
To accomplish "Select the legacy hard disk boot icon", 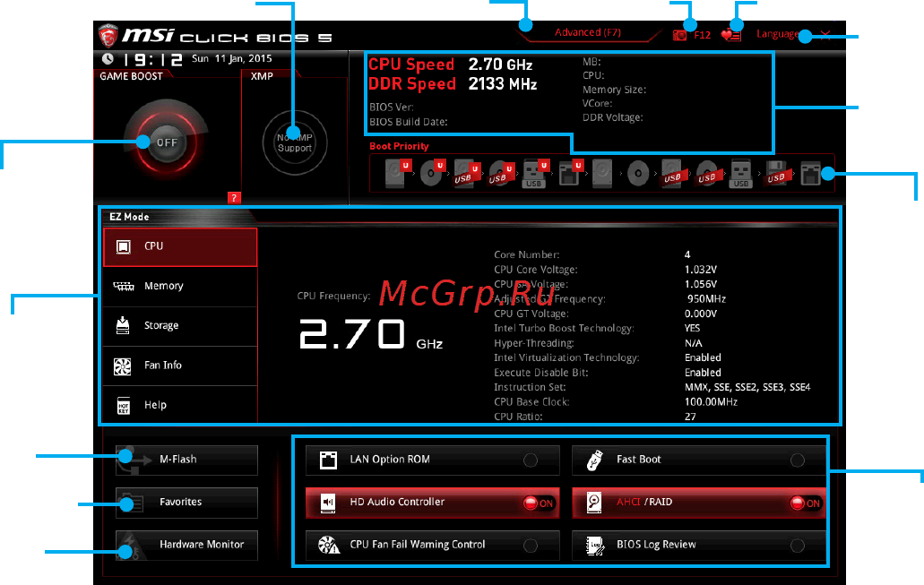I will click(x=603, y=174).
